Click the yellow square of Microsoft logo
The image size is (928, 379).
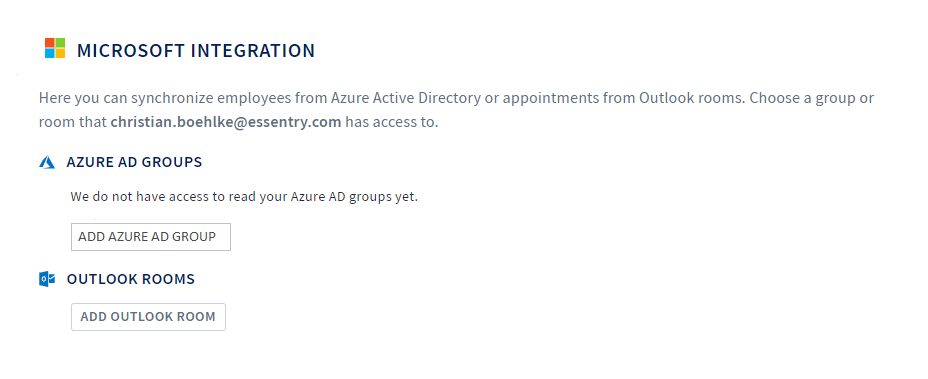pos(60,53)
